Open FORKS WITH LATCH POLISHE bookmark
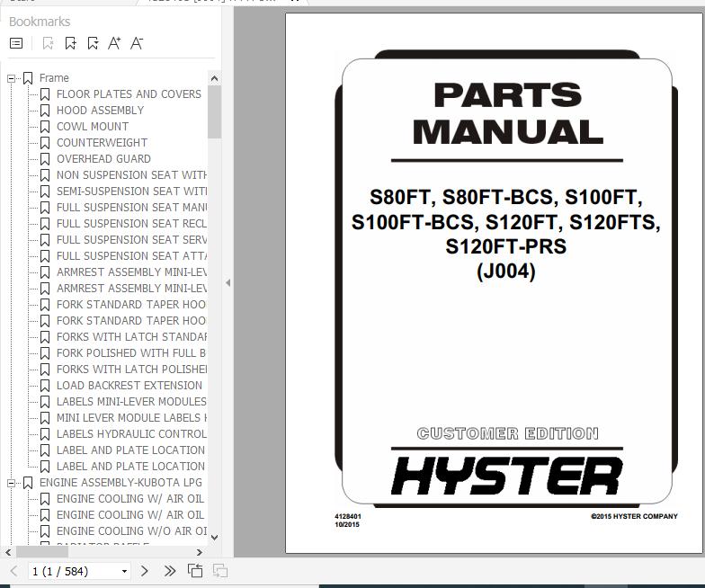 pyautogui.click(x=131, y=369)
